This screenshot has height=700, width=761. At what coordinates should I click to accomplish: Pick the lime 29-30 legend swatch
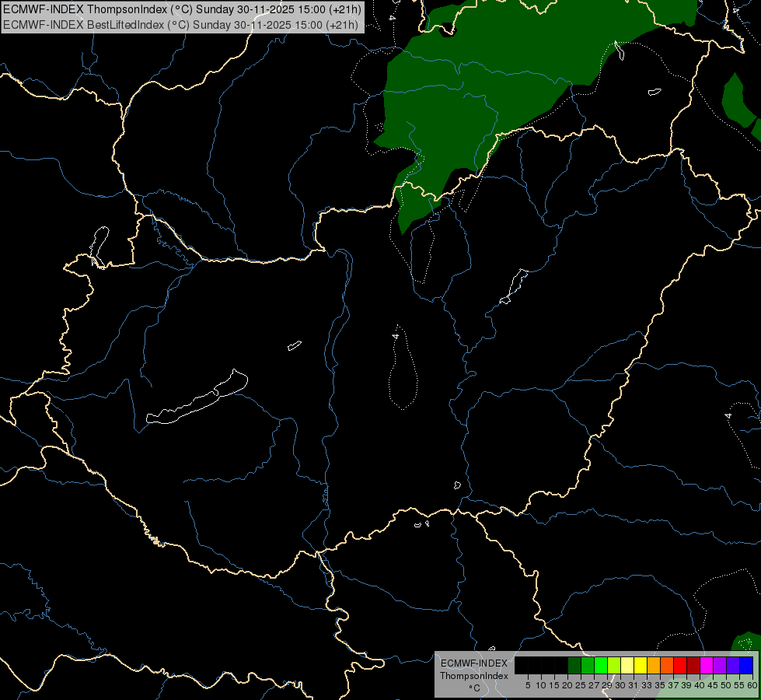pos(614,665)
